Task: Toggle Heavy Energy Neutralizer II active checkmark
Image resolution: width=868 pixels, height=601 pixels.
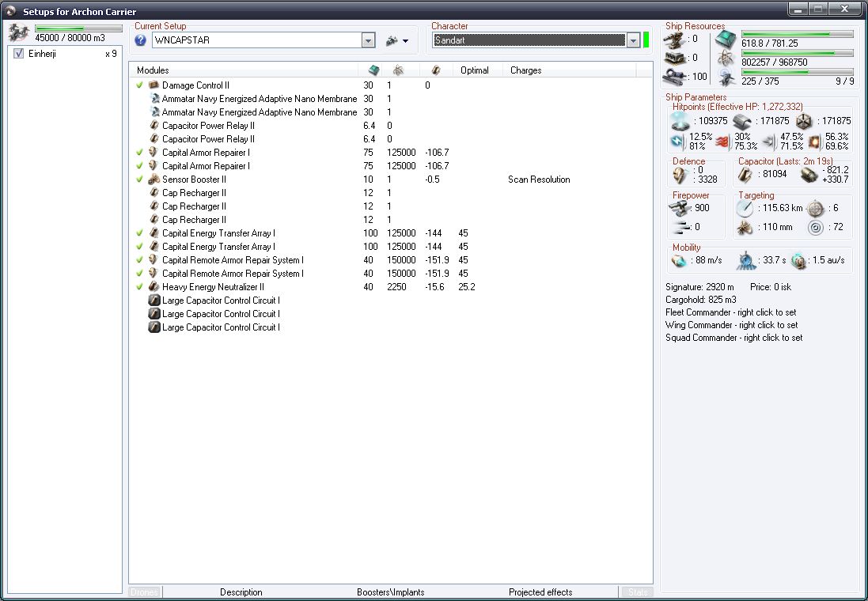Action: pos(139,287)
